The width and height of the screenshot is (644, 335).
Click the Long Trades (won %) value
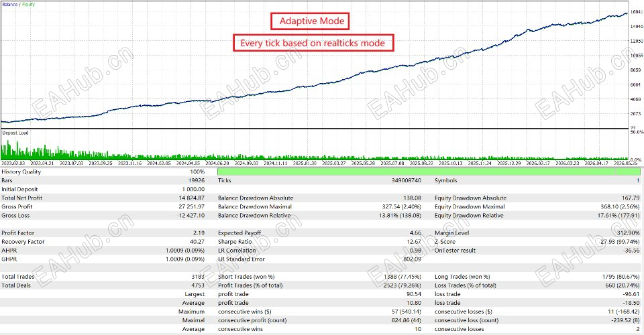pyautogui.click(x=621, y=277)
